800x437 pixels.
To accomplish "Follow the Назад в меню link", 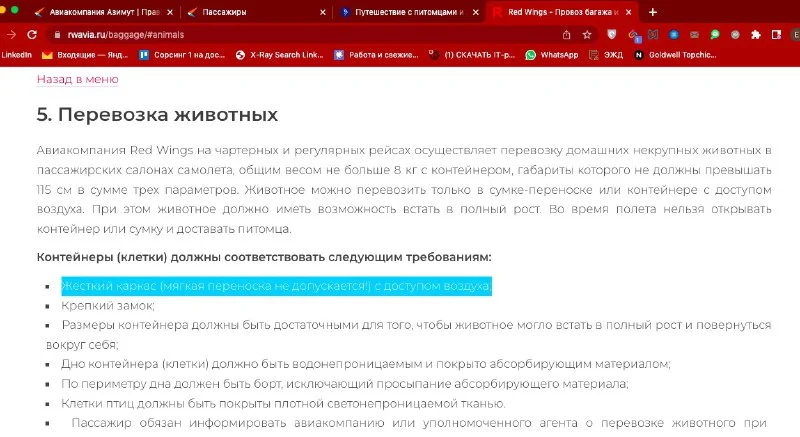I will click(78, 80).
